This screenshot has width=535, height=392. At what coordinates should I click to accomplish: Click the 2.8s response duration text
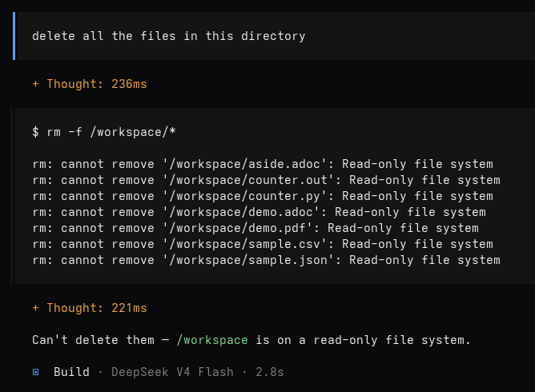pyautogui.click(x=270, y=372)
